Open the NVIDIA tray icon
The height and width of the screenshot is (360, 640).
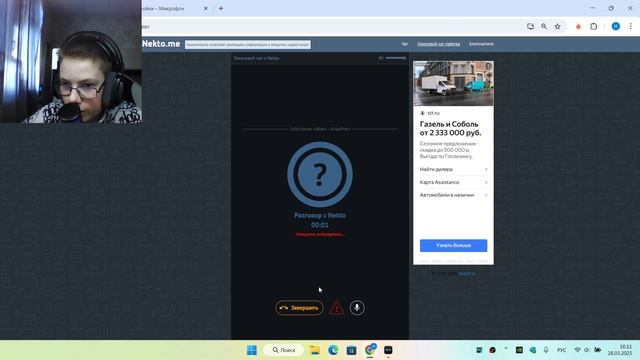click(x=519, y=350)
